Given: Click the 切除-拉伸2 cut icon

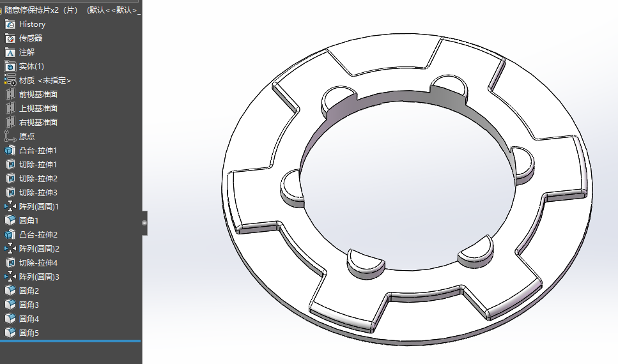Looking at the screenshot, I should [x=10, y=178].
